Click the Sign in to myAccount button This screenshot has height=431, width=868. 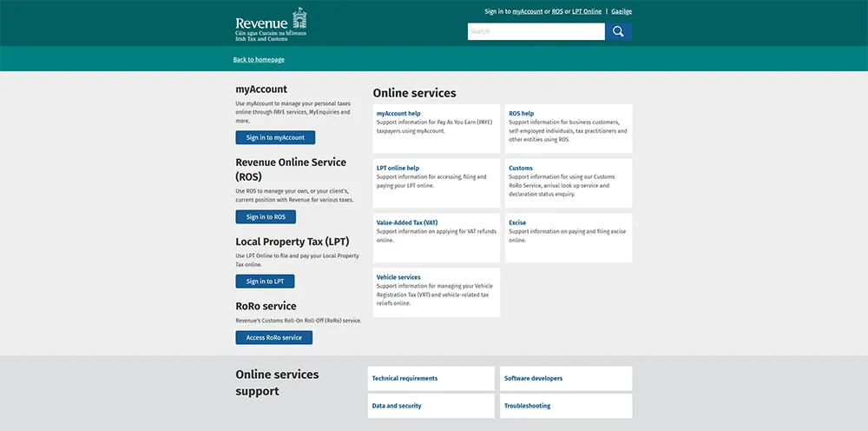pyautogui.click(x=275, y=137)
